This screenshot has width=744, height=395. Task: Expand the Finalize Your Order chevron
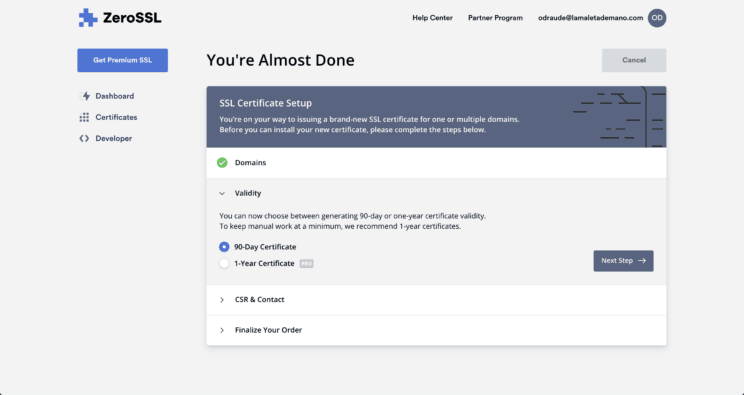222,330
